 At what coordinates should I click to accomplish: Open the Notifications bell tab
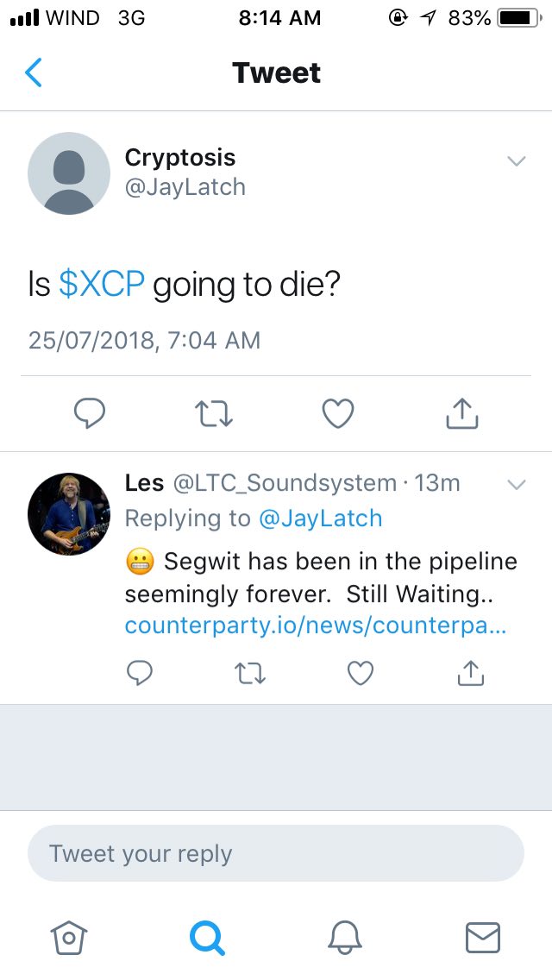(345, 938)
